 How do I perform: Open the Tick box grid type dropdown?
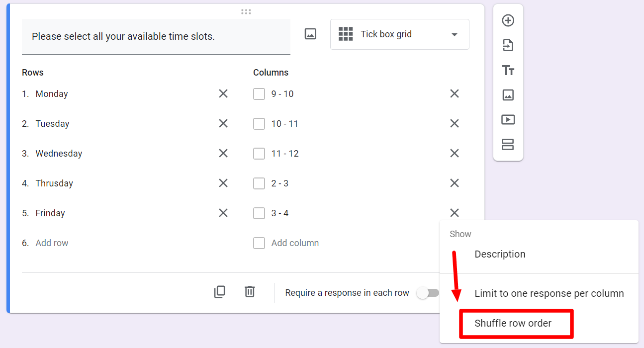tap(399, 34)
